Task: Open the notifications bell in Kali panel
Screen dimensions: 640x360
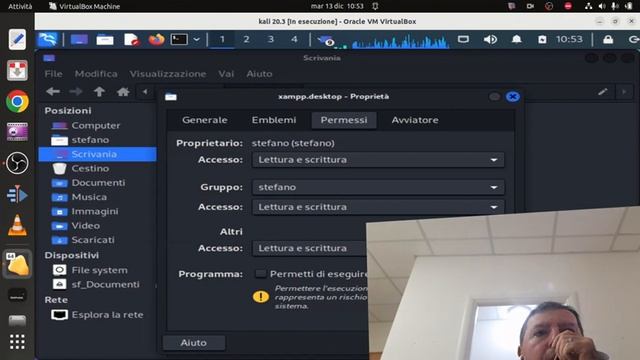Action: tap(517, 40)
